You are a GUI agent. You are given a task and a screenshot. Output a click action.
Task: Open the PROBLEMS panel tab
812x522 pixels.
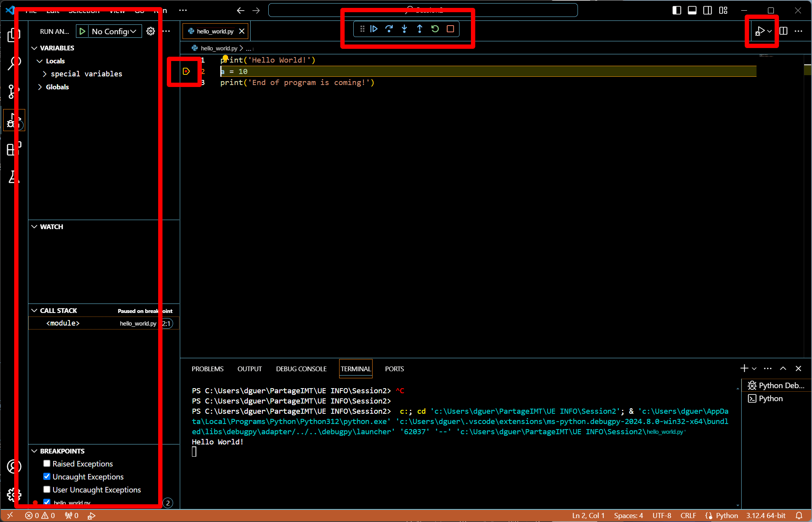tap(207, 369)
